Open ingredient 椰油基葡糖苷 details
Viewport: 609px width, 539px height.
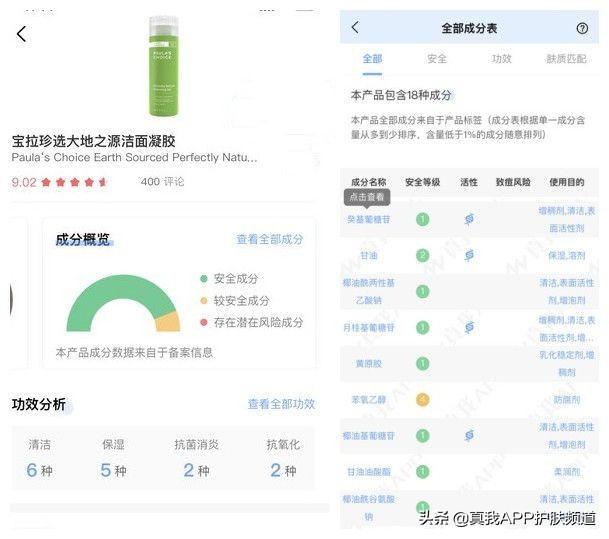(369, 436)
